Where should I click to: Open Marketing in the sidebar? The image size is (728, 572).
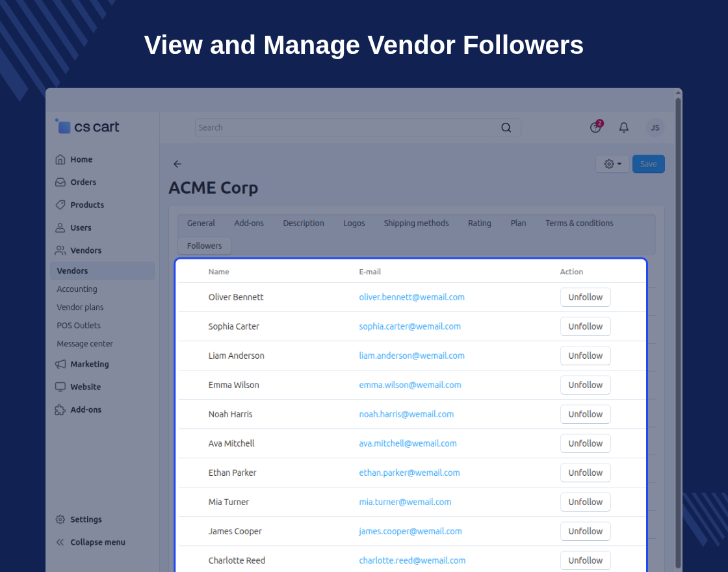tap(82, 364)
